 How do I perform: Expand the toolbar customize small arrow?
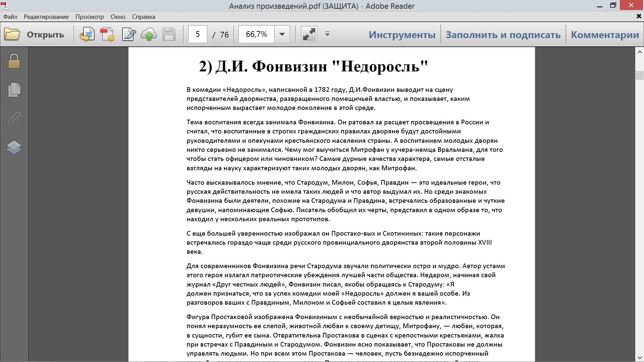[x=327, y=34]
